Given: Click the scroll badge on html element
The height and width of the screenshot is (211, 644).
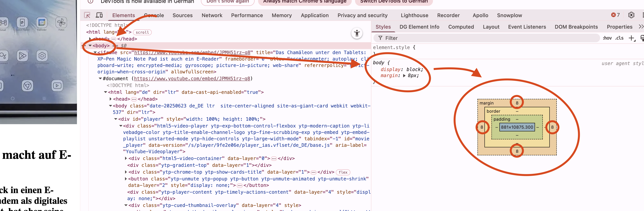Looking at the screenshot, I should 142,32.
